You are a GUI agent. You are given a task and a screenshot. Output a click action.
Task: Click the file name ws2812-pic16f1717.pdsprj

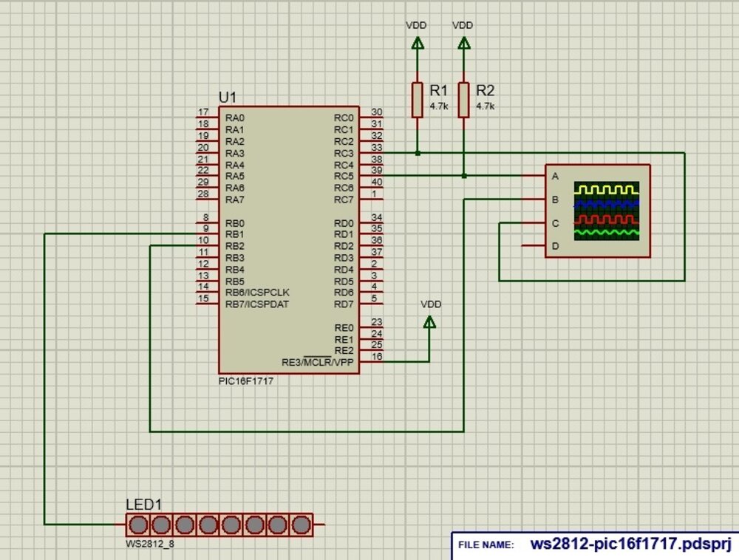(630, 544)
